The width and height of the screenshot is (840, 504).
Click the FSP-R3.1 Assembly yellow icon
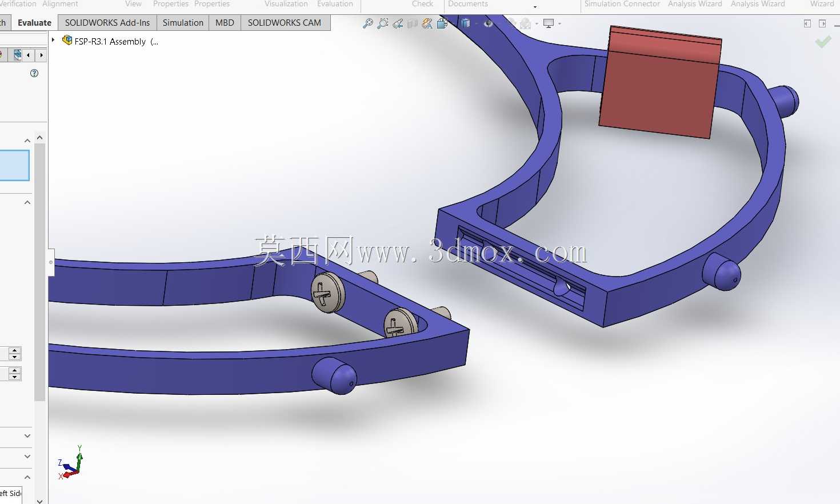67,41
